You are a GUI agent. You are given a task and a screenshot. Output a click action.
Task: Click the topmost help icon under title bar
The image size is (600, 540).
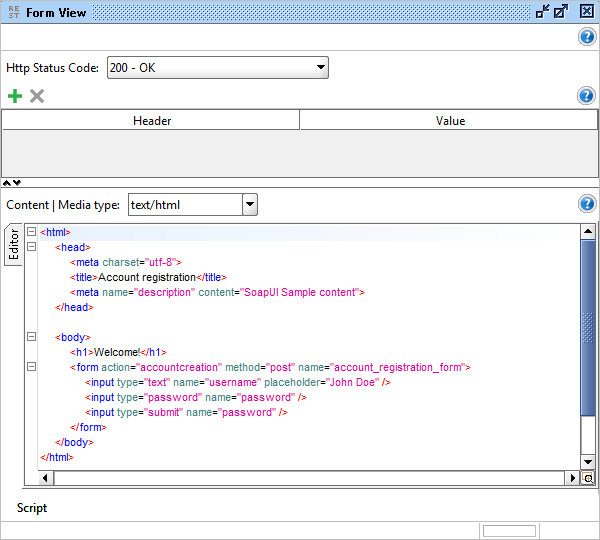pos(587,38)
